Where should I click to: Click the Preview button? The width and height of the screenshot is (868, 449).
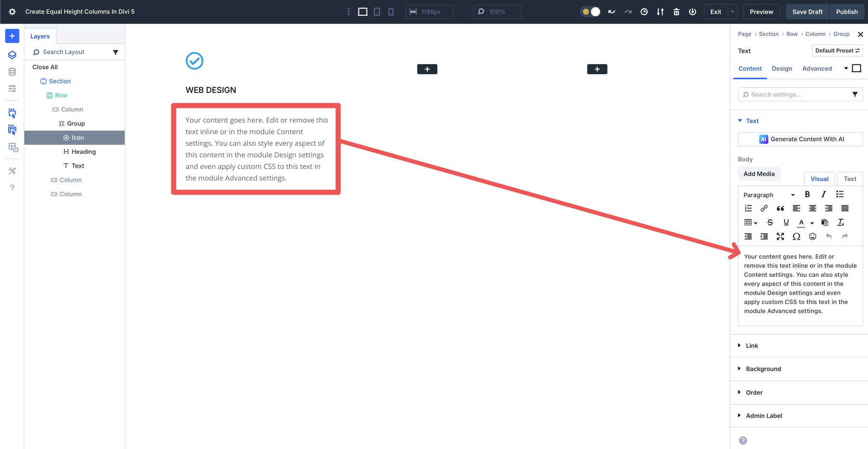(761, 12)
